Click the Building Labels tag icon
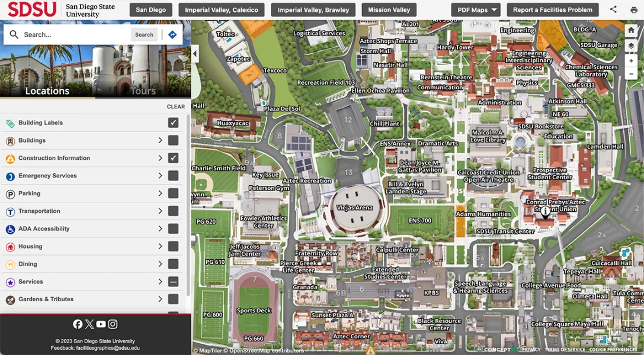The image size is (644, 355). (x=10, y=124)
